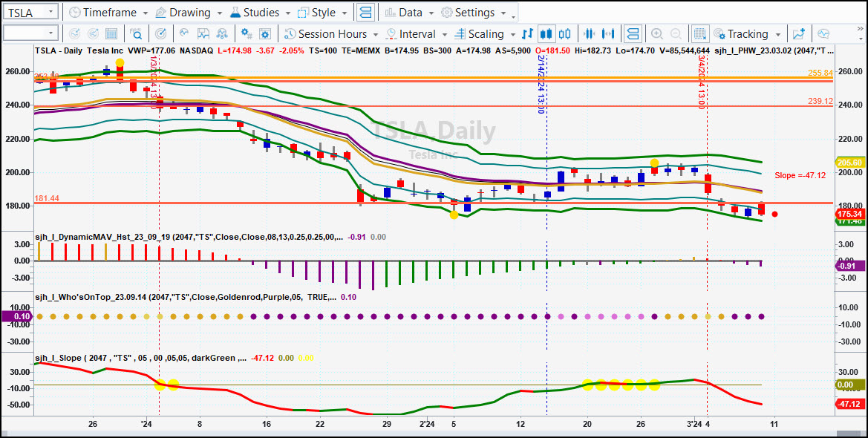Click the disabled chart refresh icon at toolbar start
Viewport: 868px width, 438px height.
pyautogui.click(x=74, y=33)
